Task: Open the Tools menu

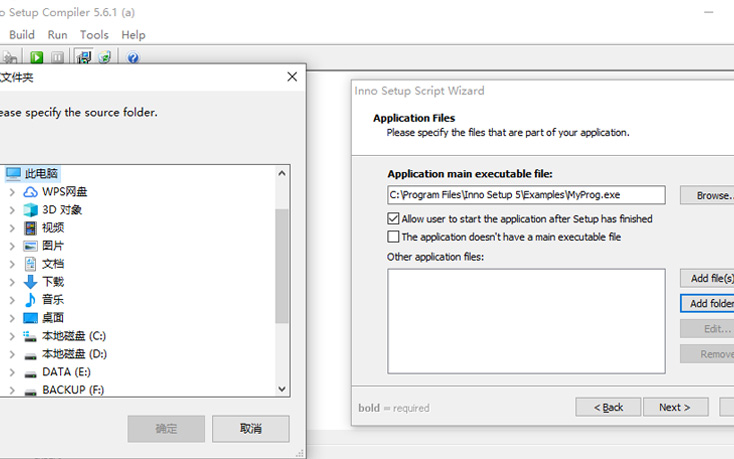Action: (94, 35)
